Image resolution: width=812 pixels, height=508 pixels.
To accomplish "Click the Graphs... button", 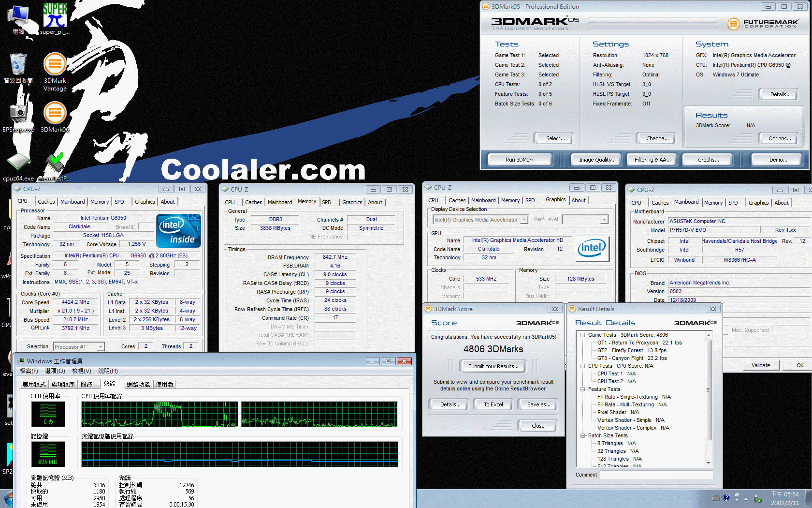I will 708,160.
